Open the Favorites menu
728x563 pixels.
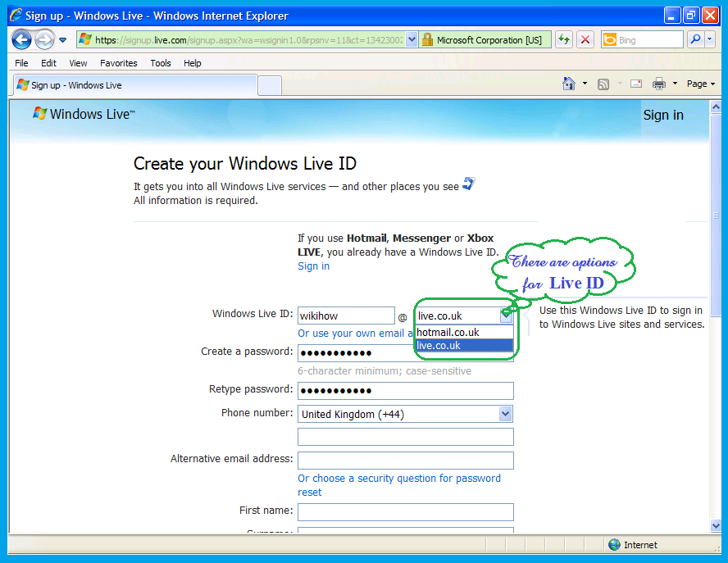[119, 63]
